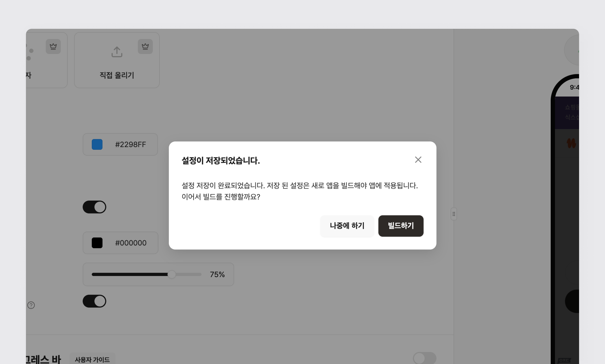Click the question mark help icon
This screenshot has width=605, height=364.
click(x=31, y=305)
